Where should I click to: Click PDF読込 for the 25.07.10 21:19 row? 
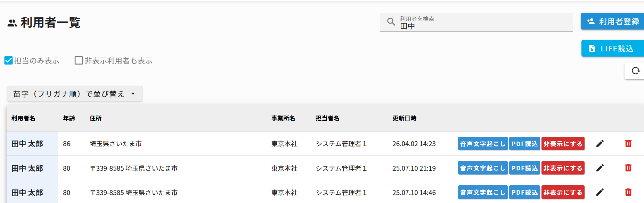point(524,168)
